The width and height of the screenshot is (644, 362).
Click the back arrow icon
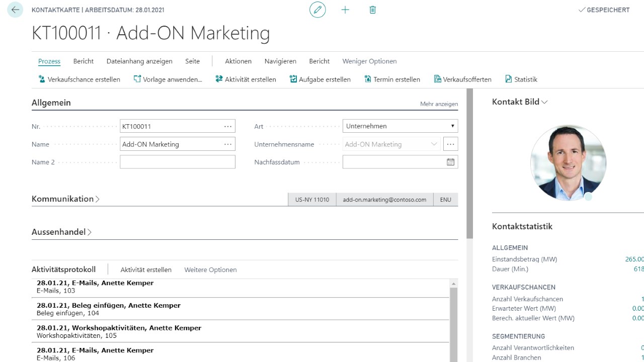pyautogui.click(x=15, y=10)
